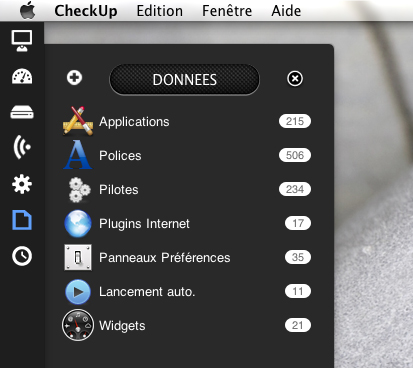Select the Panneaux Préférences row label
Viewport: 413px width, 368px height.
click(x=165, y=258)
